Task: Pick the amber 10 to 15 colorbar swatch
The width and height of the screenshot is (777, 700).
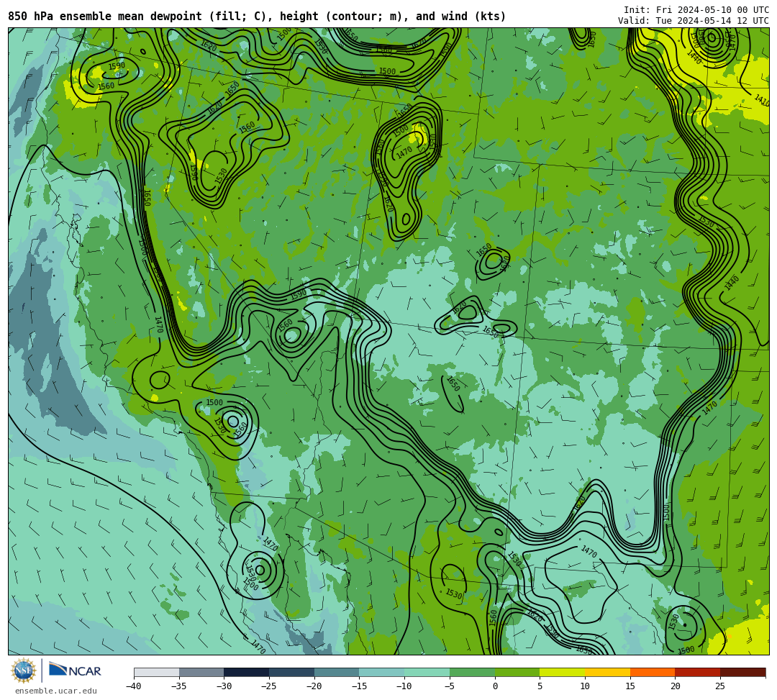Action: pos(607,672)
